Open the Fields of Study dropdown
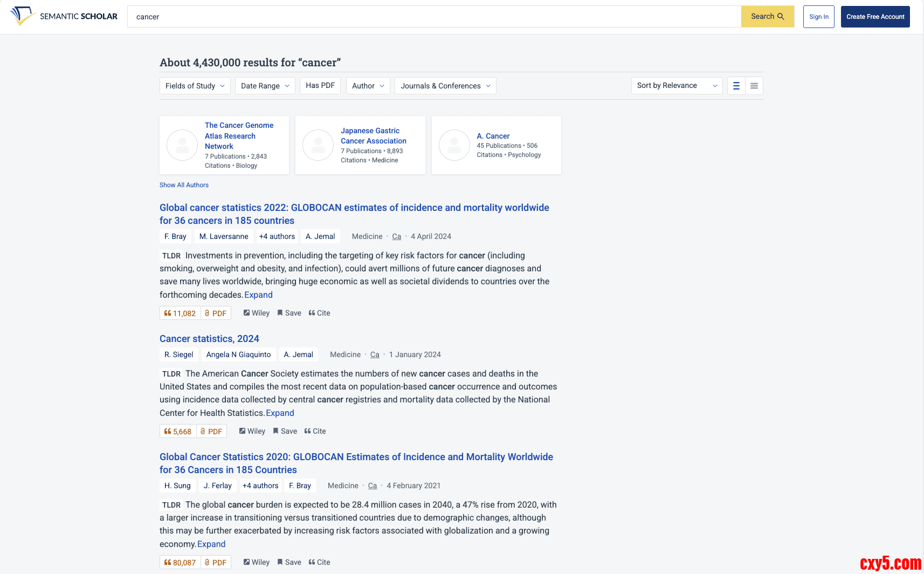Image resolution: width=924 pixels, height=574 pixels. pos(195,86)
